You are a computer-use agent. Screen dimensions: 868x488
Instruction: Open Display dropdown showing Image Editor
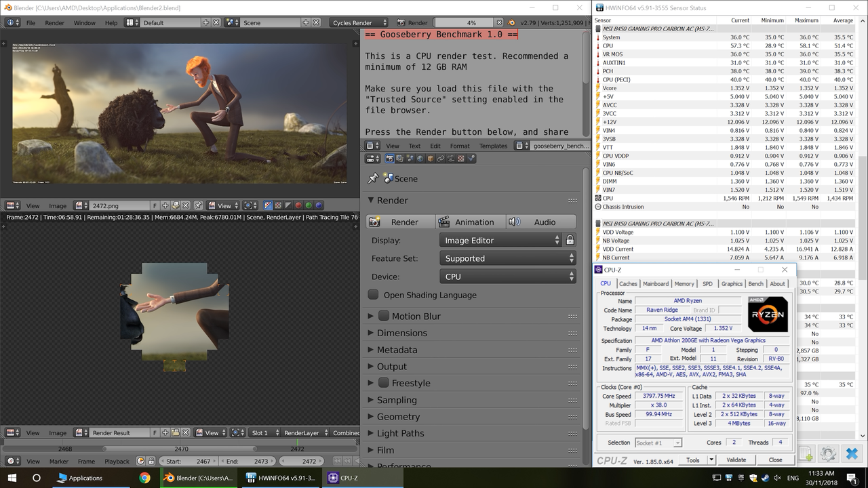(500, 240)
